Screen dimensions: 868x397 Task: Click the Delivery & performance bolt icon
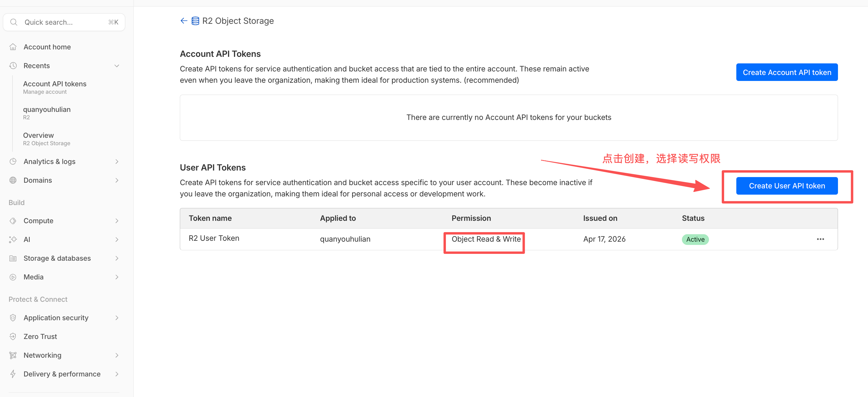[13, 374]
